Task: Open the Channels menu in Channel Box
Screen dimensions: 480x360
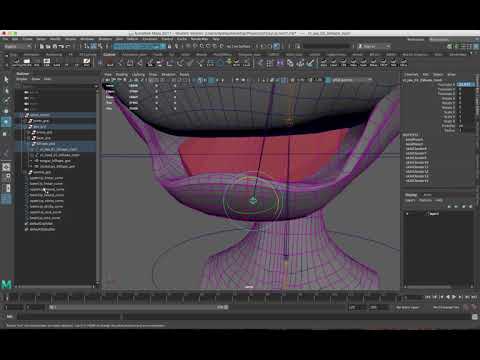Action: pos(411,74)
